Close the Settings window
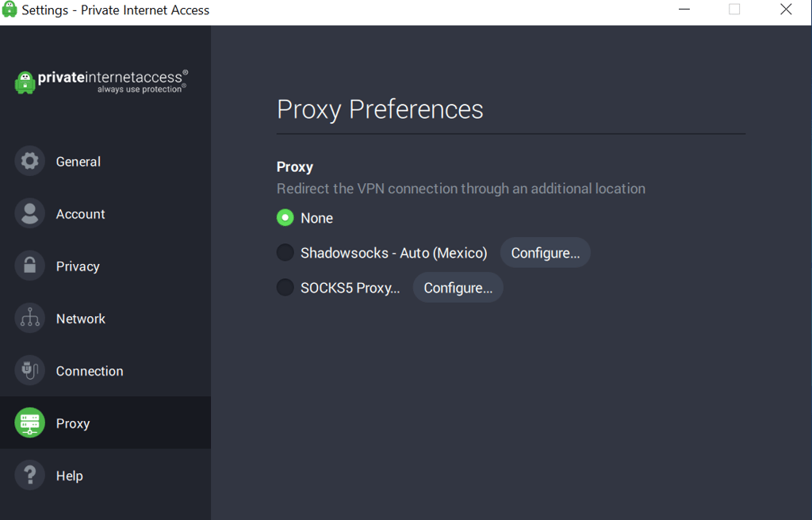 pyautogui.click(x=786, y=10)
